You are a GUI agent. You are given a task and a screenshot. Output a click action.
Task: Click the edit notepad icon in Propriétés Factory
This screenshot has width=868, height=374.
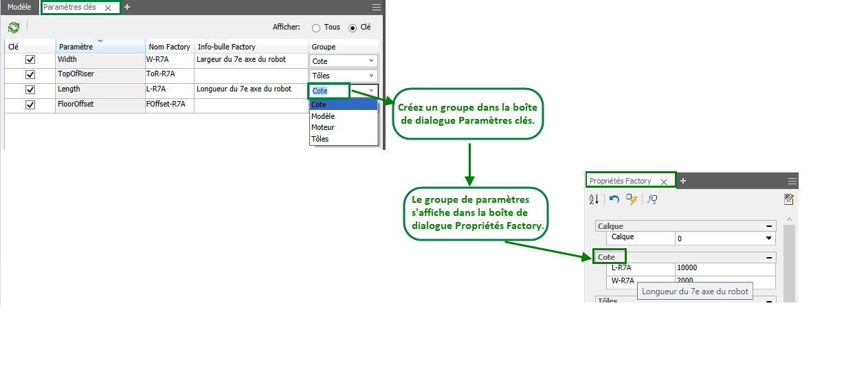[x=789, y=199]
